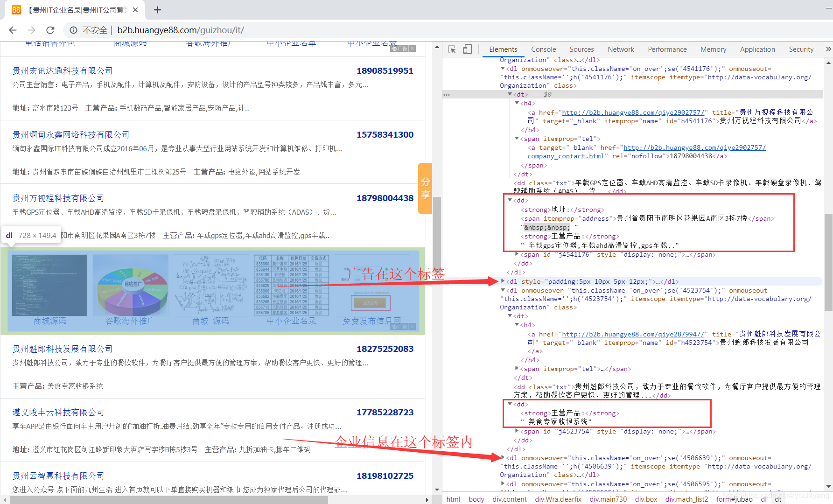Select html in DevTools breadcrumb
Viewport: 833px width, 504px height.
[x=453, y=499]
